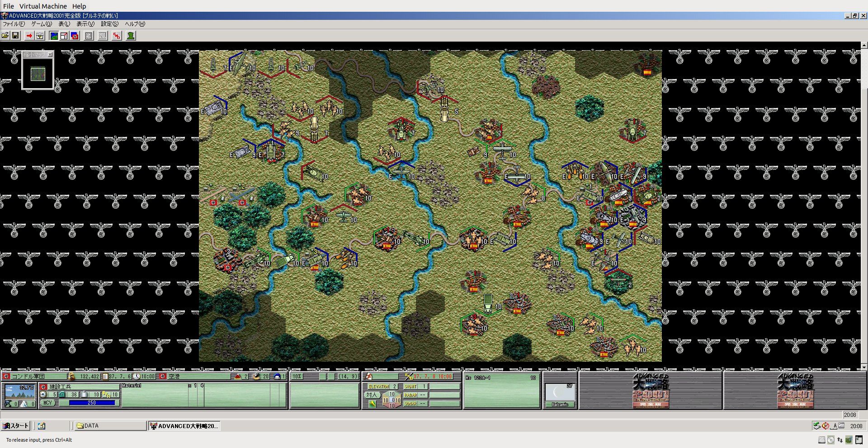868x448 pixels.
Task: Toggle the blue-green terrain map toolbar icon
Action: tap(54, 36)
